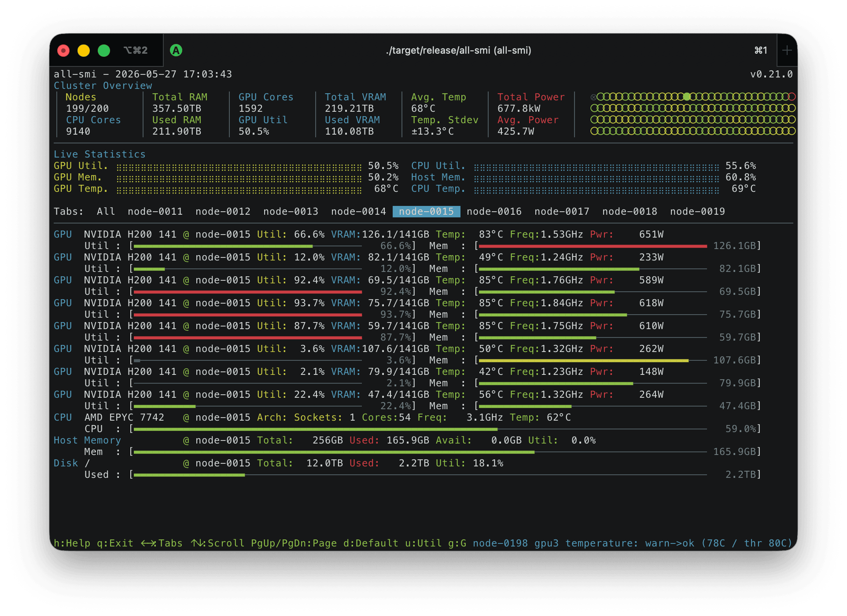The height and width of the screenshot is (616, 847).
Task: Click the PgUp/PgDn:Page hint
Action: 294,543
